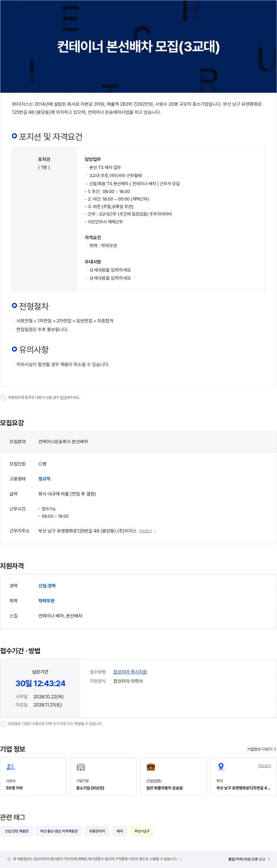The height and width of the screenshot is (868, 277).
Task: Click the info icon beside 마감일은 기업의 사정
Action: (x=3, y=724)
